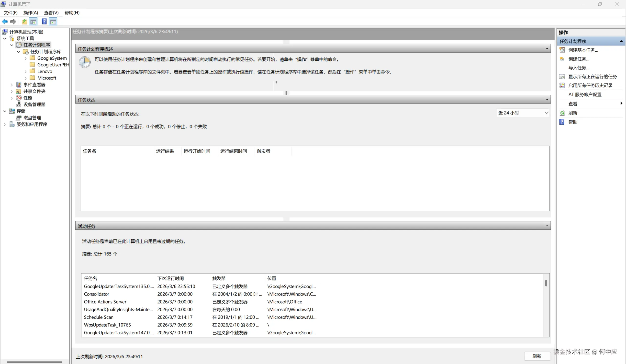Click the Create Basic Task icon
The width and height of the screenshot is (626, 364).
click(562, 50)
